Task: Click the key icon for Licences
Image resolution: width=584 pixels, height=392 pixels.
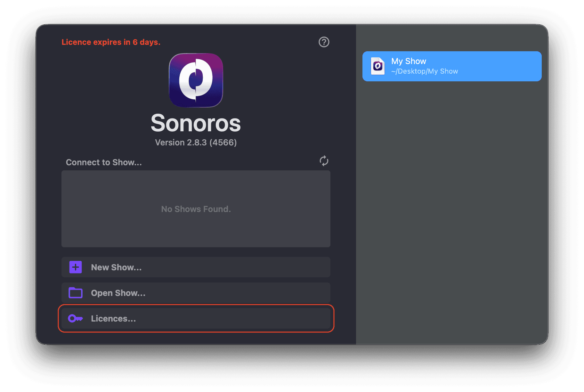Action: pyautogui.click(x=76, y=318)
